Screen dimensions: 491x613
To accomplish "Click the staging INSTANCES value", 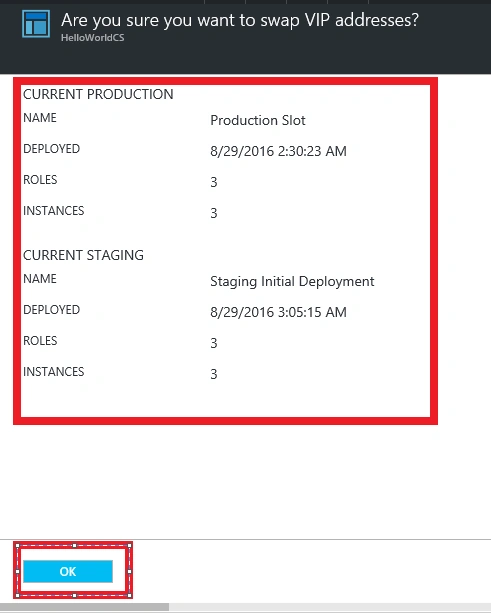I will click(x=214, y=374).
